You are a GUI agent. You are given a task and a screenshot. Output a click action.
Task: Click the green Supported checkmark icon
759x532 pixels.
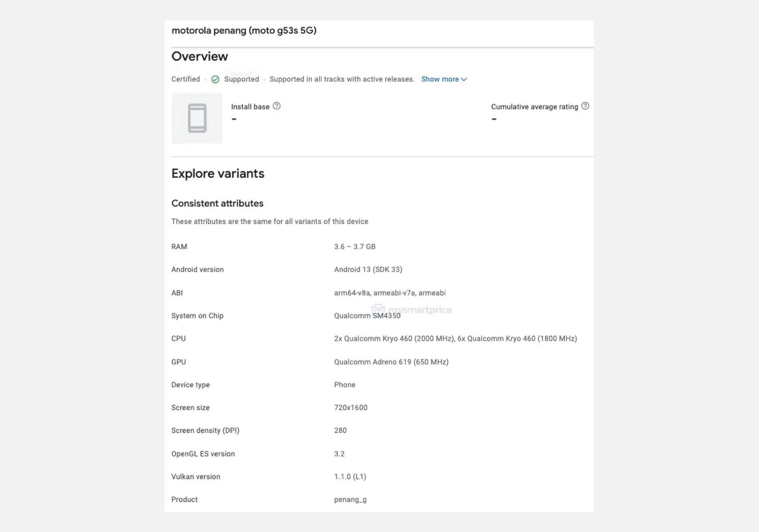click(215, 79)
